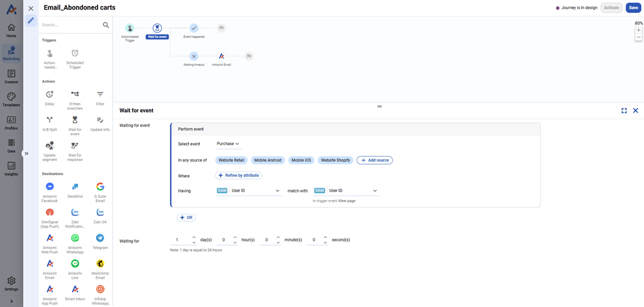Choose the A/B Split action icon

[49, 120]
